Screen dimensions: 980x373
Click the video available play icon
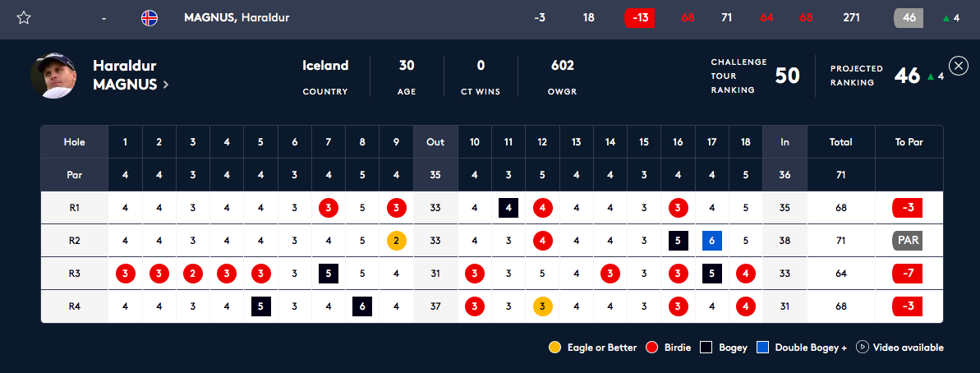[863, 348]
